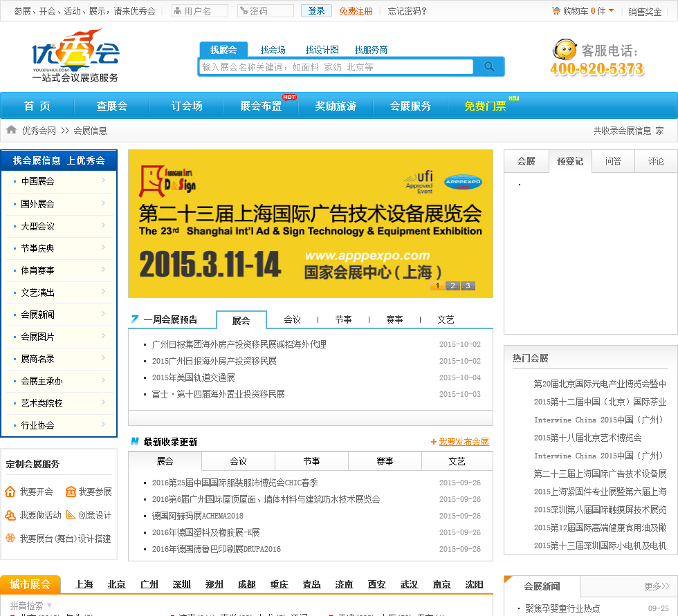
Task: Open 奖励旅游 in main navigation
Action: pos(336,106)
